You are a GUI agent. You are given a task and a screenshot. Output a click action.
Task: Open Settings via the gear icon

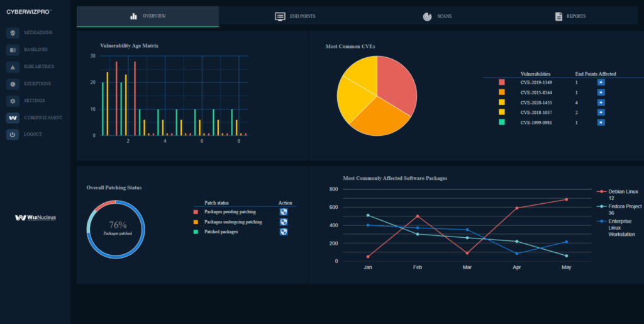(13, 101)
